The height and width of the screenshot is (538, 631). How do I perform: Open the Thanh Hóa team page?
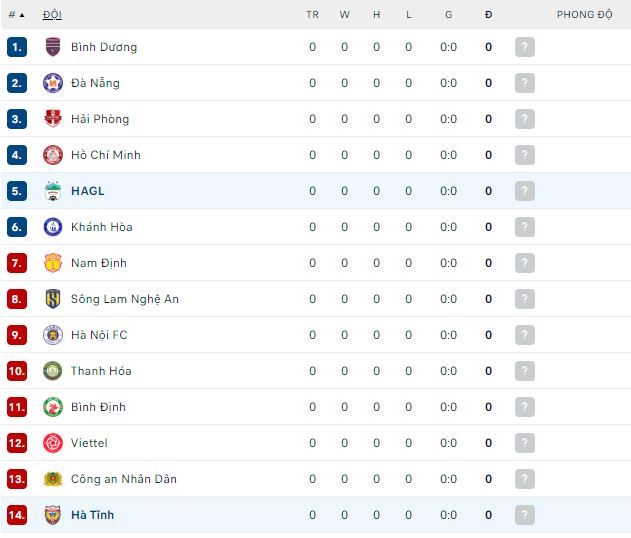(x=101, y=371)
